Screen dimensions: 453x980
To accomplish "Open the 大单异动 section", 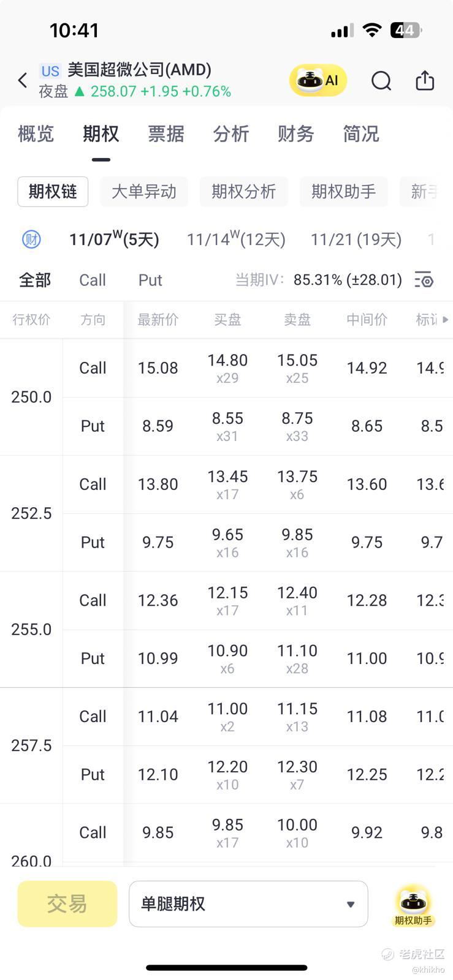I will coord(144,192).
